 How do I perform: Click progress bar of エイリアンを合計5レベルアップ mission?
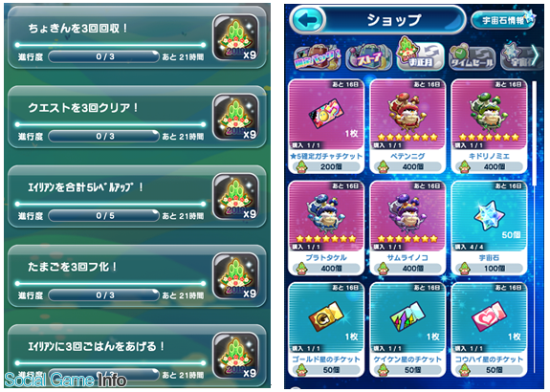[x=104, y=216]
